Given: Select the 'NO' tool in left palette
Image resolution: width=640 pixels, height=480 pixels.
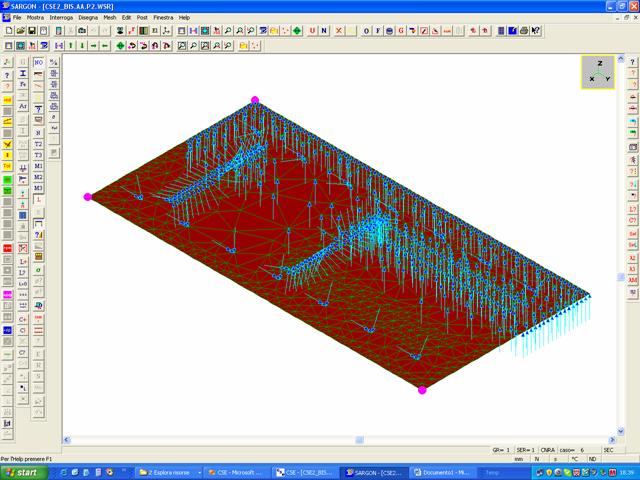Looking at the screenshot, I should [39, 62].
